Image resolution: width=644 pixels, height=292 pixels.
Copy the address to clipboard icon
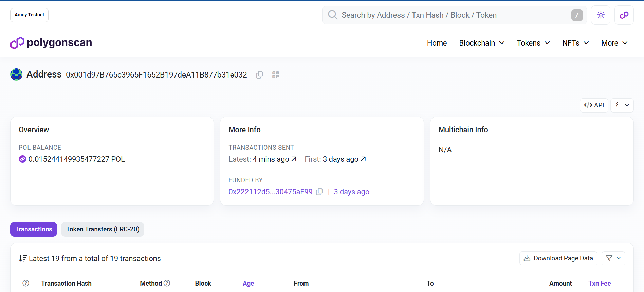pos(260,75)
